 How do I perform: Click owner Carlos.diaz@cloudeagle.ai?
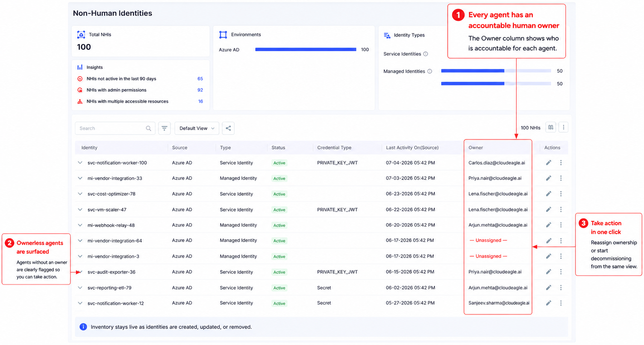coord(497,163)
